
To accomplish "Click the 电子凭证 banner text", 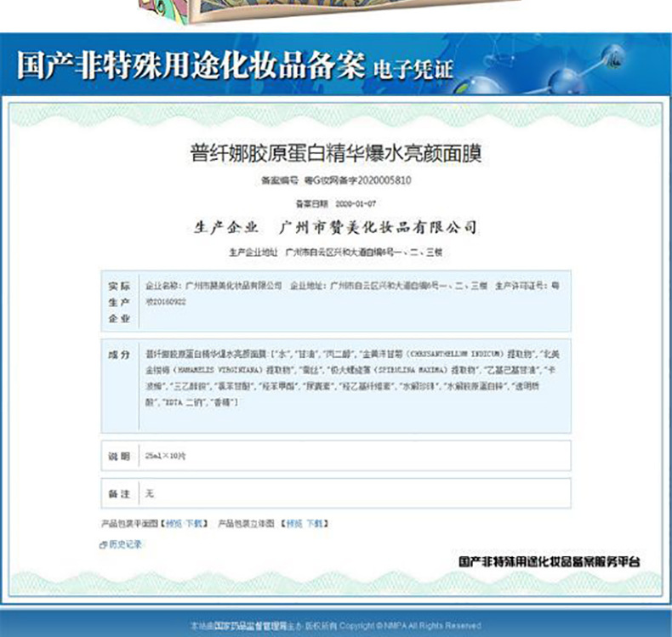I will pos(413,71).
